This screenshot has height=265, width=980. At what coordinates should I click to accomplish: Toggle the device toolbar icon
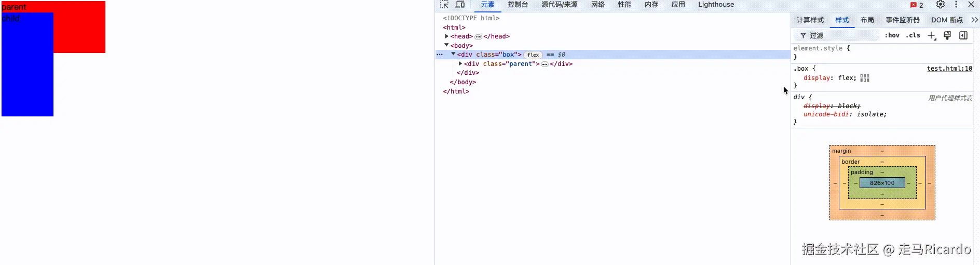(x=460, y=5)
